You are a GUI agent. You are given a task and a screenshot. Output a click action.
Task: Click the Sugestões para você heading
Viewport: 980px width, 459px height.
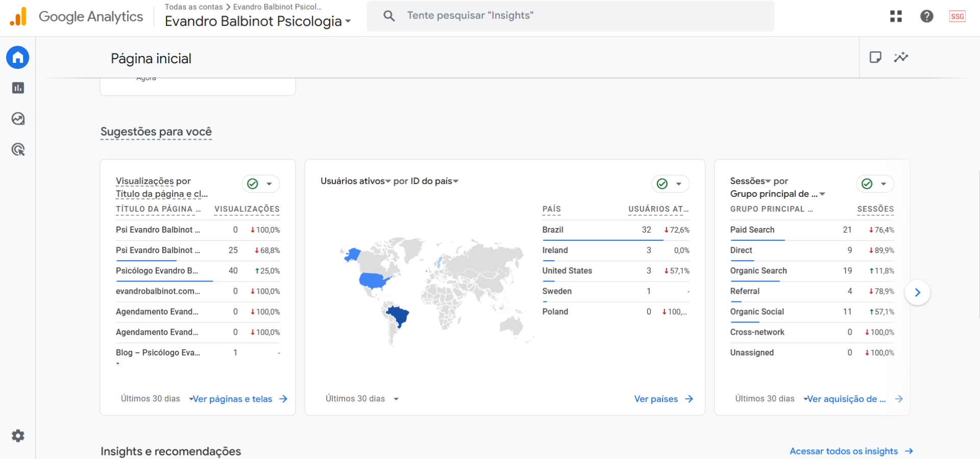pyautogui.click(x=156, y=132)
